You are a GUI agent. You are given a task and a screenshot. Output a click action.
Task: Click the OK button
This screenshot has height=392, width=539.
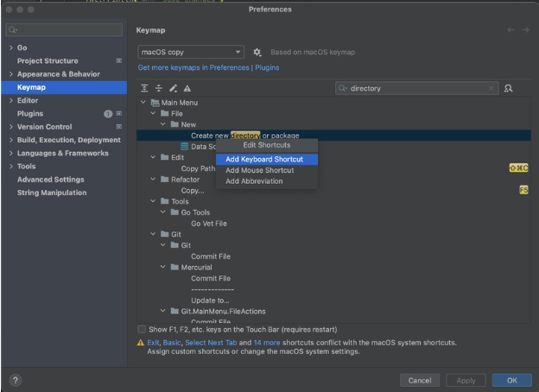511,380
